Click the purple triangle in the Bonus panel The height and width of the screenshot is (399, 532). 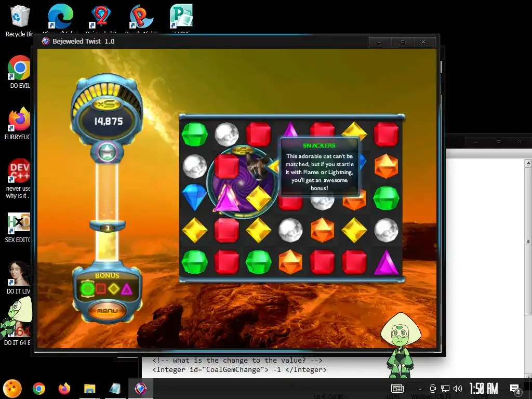(127, 289)
